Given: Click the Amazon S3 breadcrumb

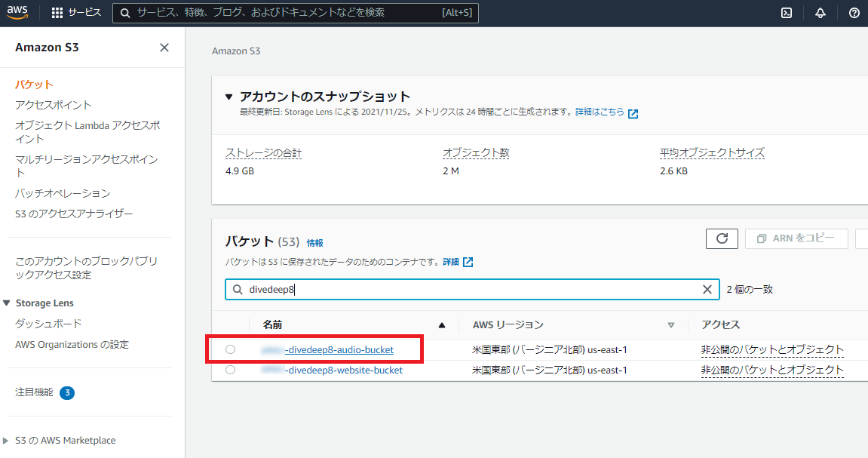Looking at the screenshot, I should click(236, 51).
